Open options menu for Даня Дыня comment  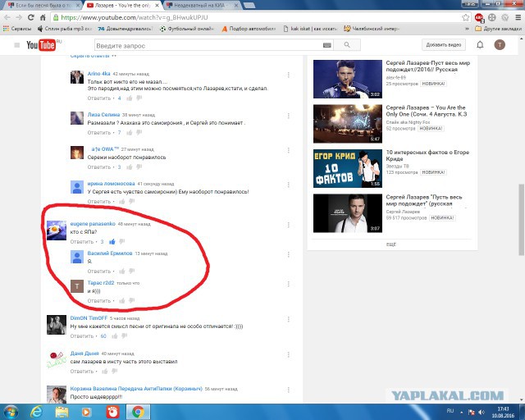click(x=288, y=354)
